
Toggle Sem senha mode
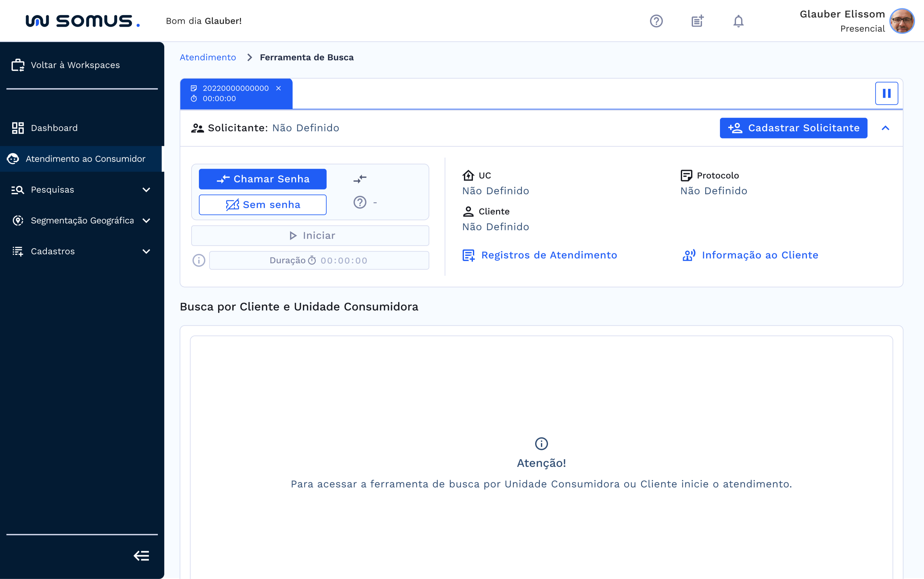click(262, 205)
